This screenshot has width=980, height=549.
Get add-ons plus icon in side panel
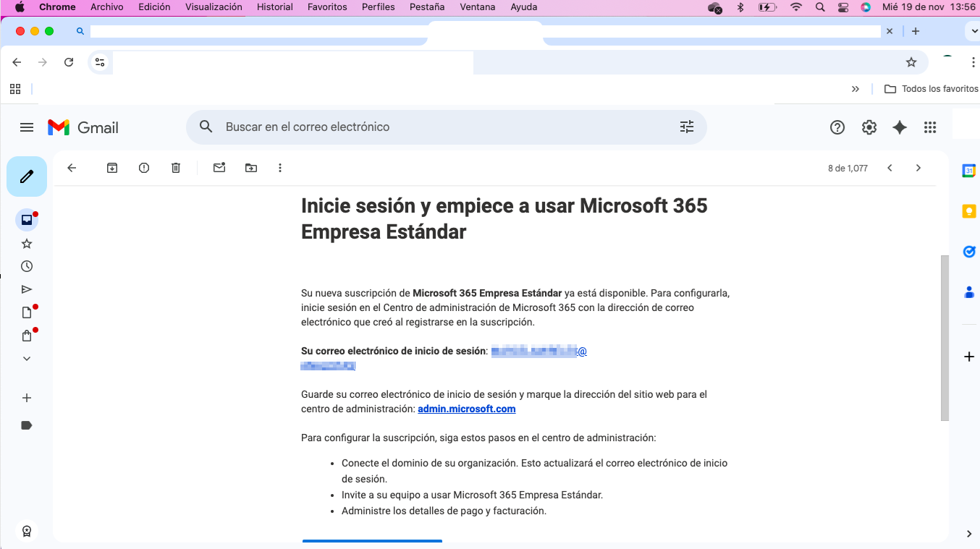[x=969, y=357]
